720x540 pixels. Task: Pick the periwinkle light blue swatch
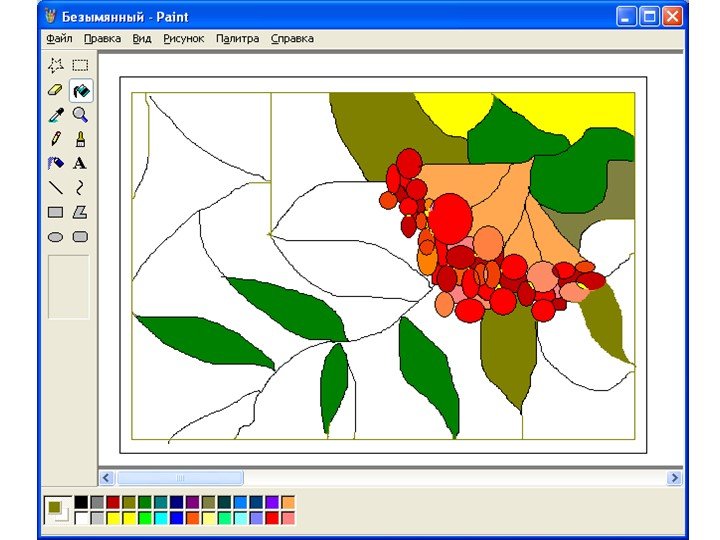tap(256, 518)
